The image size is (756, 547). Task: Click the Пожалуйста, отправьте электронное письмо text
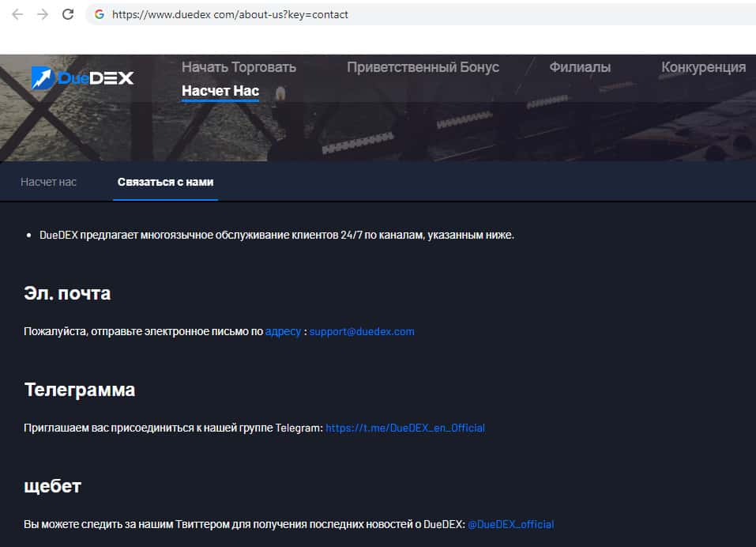coord(143,331)
